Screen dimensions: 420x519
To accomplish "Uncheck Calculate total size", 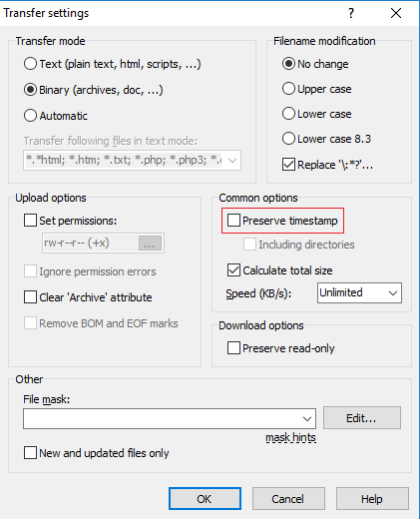I will (233, 270).
